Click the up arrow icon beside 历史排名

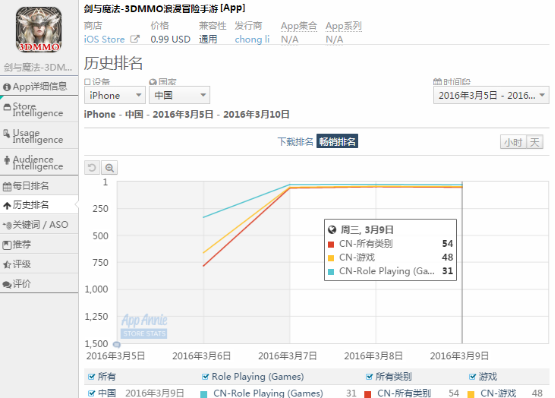click(7, 205)
